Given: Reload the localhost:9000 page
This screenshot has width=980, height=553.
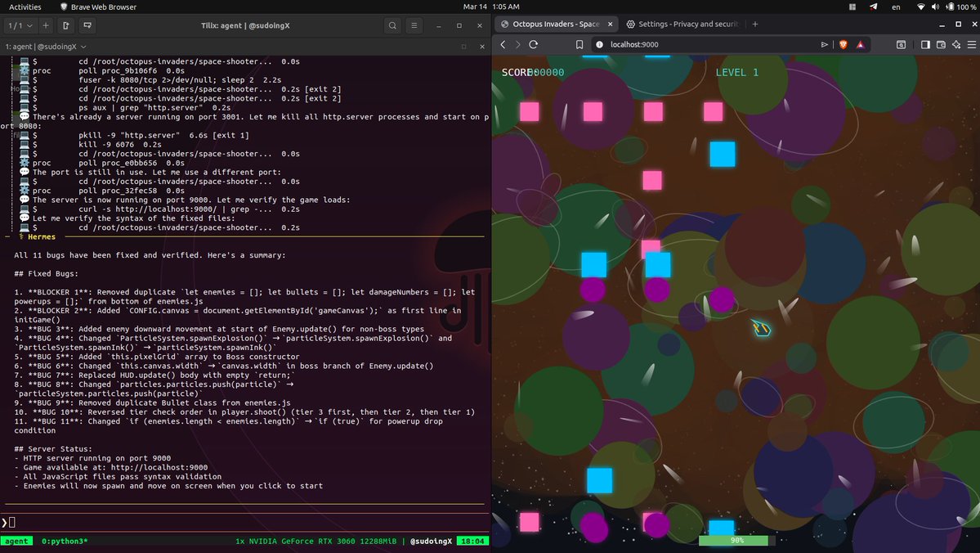Looking at the screenshot, I should 533,44.
